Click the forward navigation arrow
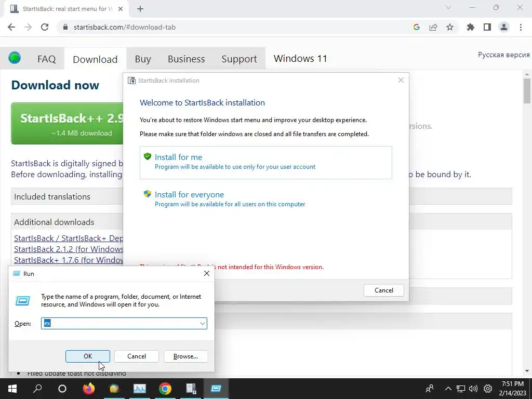 [x=28, y=27]
